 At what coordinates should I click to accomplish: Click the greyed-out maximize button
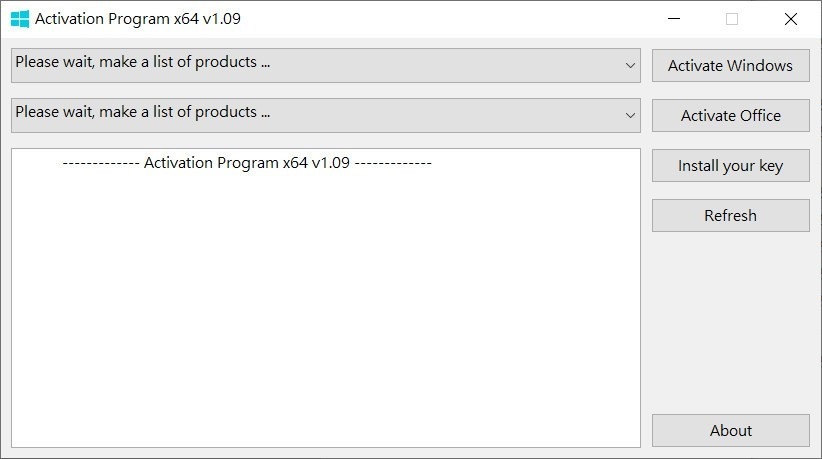pos(732,18)
